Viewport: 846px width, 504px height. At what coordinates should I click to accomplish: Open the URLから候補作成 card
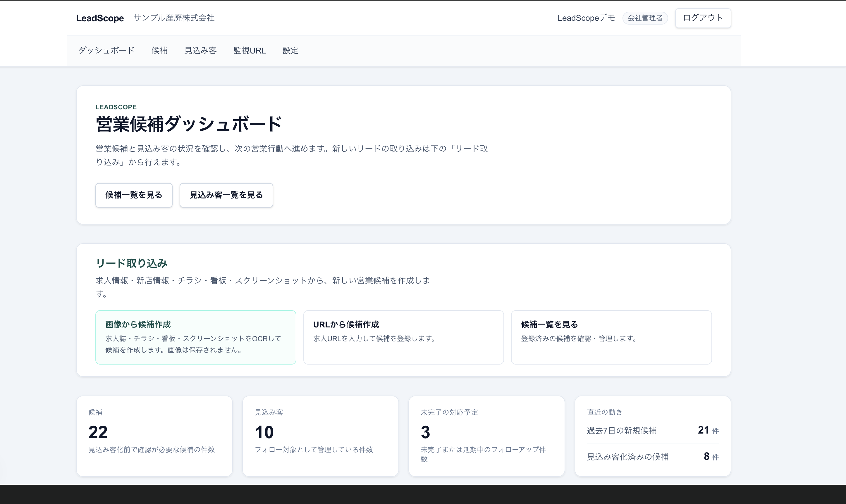pyautogui.click(x=404, y=337)
